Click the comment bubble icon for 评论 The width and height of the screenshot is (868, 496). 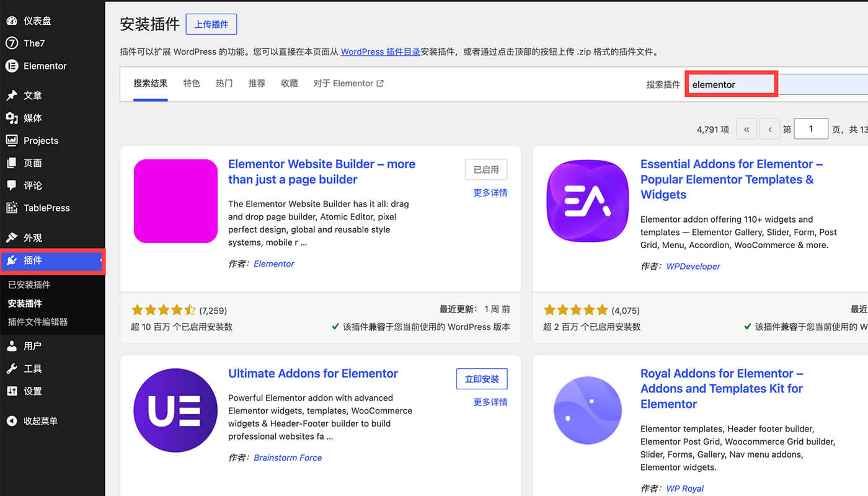pyautogui.click(x=11, y=185)
